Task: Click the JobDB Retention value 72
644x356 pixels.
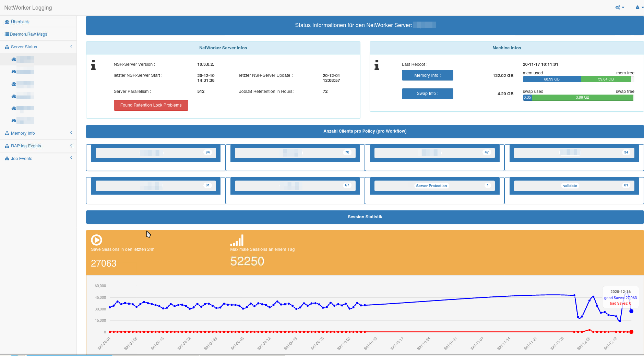Action: tap(325, 91)
